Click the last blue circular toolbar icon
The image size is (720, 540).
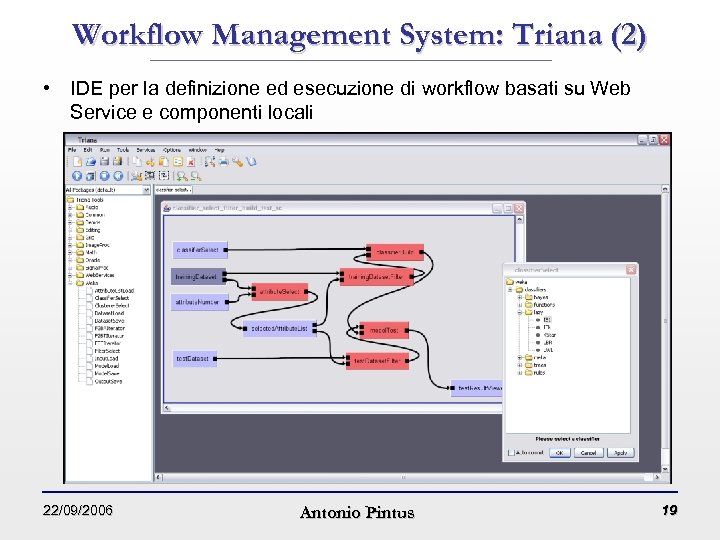(118, 176)
